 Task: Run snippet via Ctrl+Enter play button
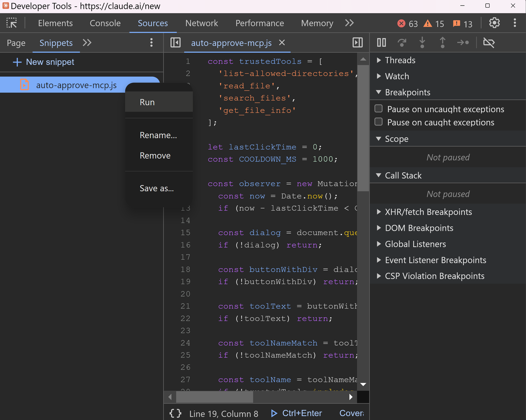[x=274, y=413]
